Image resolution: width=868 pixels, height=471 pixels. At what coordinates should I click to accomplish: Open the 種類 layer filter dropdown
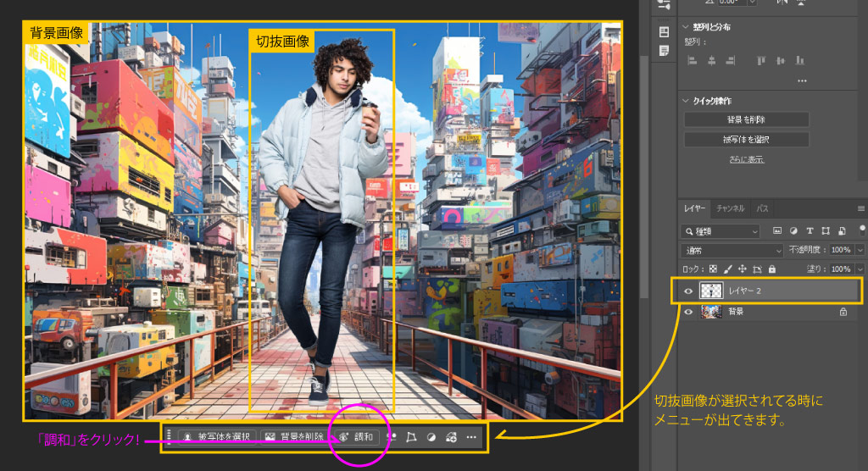point(721,230)
